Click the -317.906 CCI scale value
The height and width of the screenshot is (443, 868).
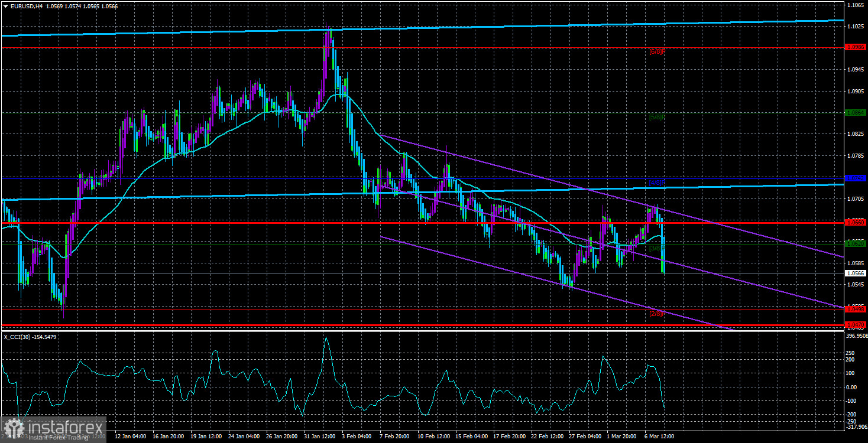click(856, 426)
